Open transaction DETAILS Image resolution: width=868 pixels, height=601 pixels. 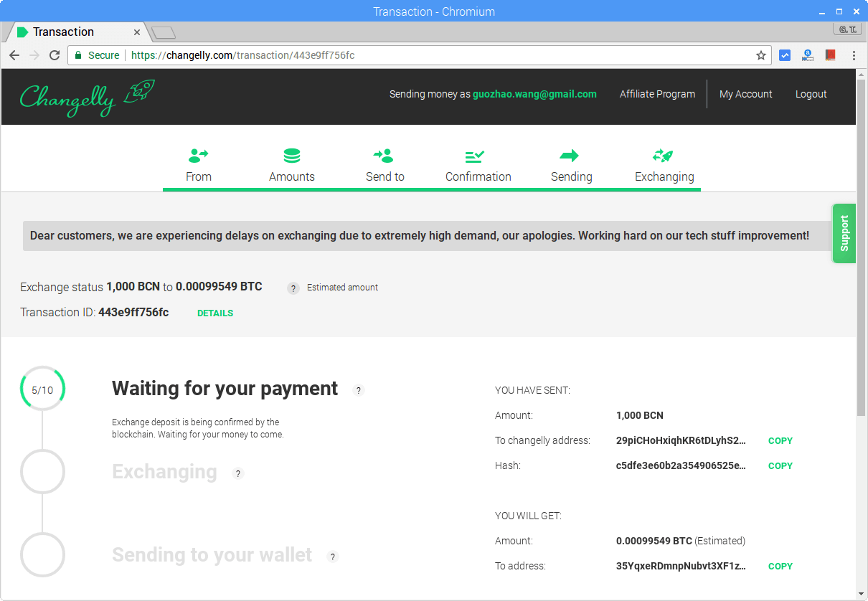pyautogui.click(x=214, y=313)
